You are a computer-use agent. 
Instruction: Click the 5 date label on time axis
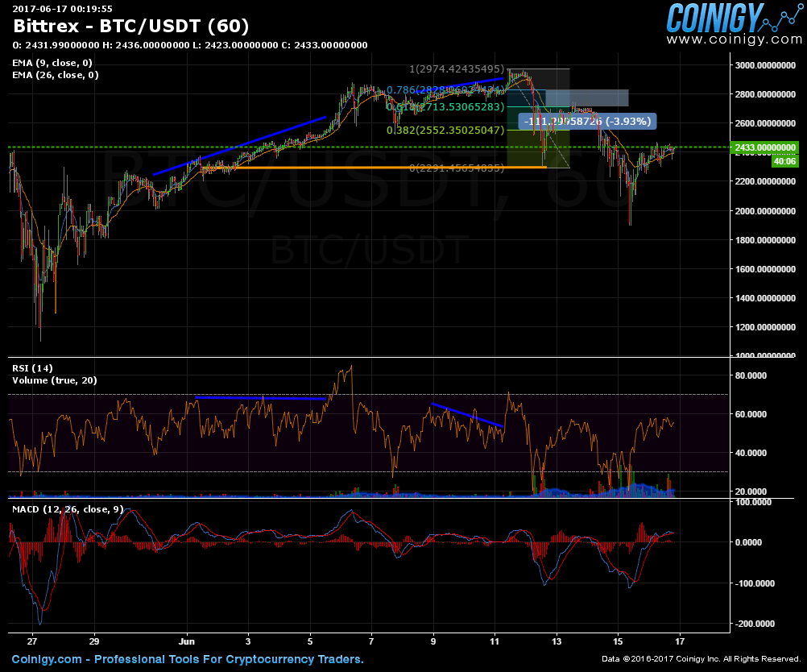click(310, 641)
